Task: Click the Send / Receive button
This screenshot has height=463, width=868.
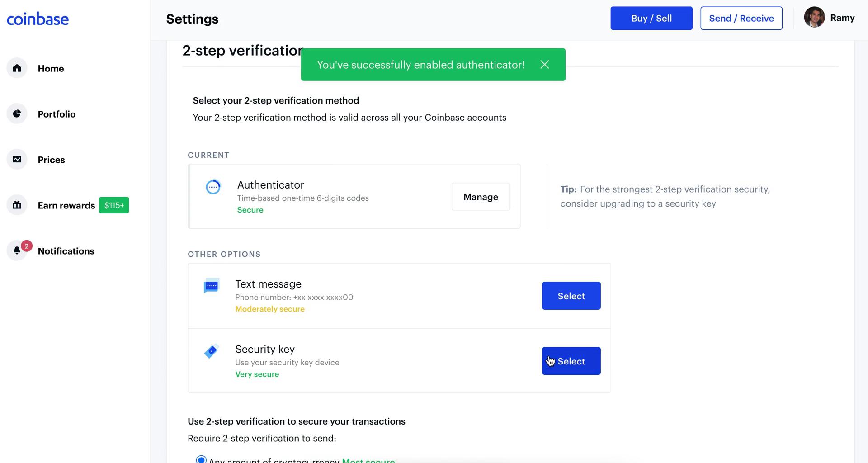Action: (741, 19)
